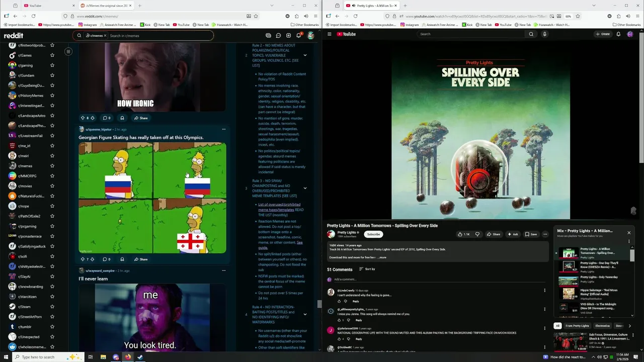Bookmark Reddit page with star icon
The image size is (644, 362).
click(256, 16)
